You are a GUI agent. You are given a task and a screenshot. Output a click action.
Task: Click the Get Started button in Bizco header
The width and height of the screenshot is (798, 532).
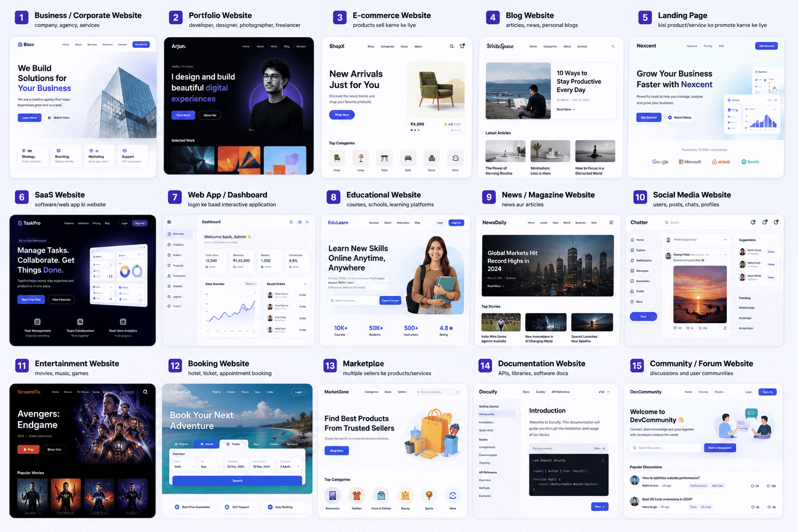[141, 45]
